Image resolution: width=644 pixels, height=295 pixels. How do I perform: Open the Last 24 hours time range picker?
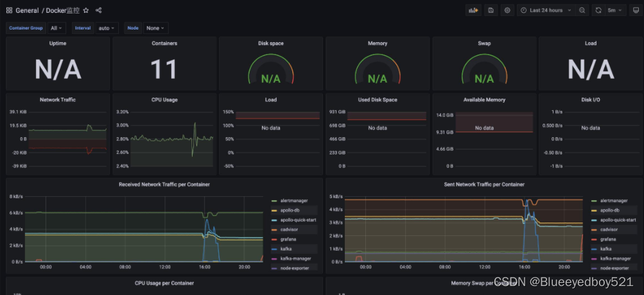546,10
